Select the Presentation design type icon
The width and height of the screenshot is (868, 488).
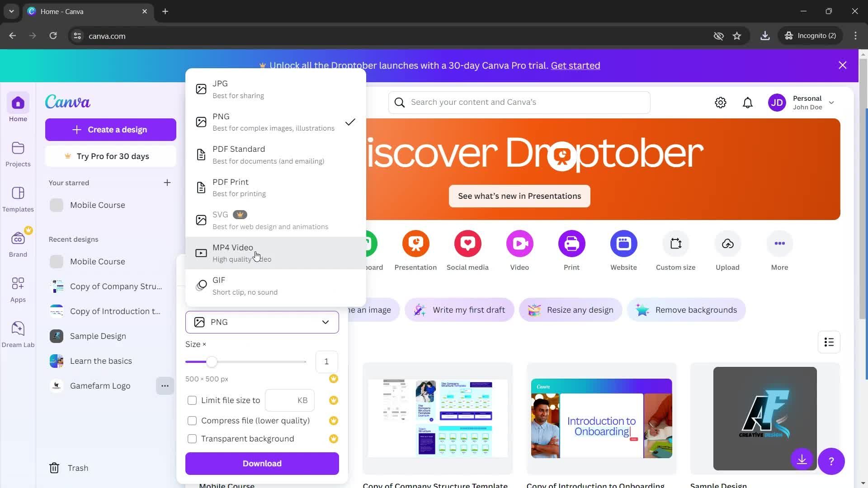click(x=416, y=244)
